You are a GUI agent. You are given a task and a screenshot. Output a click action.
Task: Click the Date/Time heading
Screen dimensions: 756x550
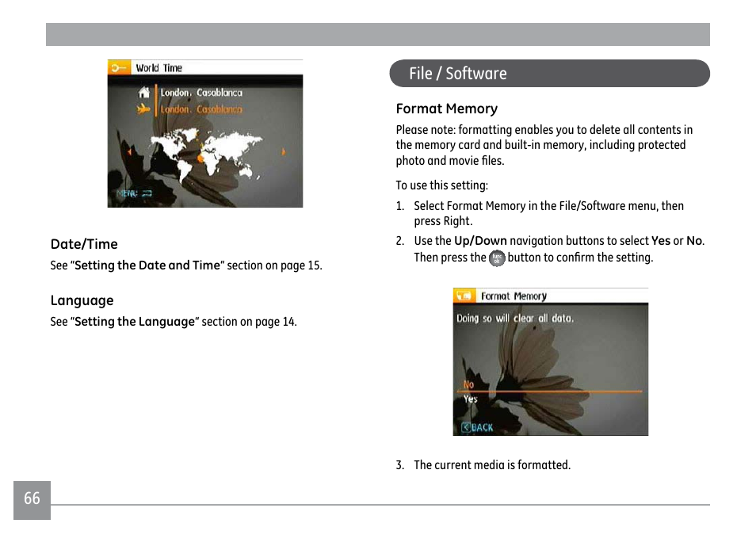pyautogui.click(x=84, y=244)
